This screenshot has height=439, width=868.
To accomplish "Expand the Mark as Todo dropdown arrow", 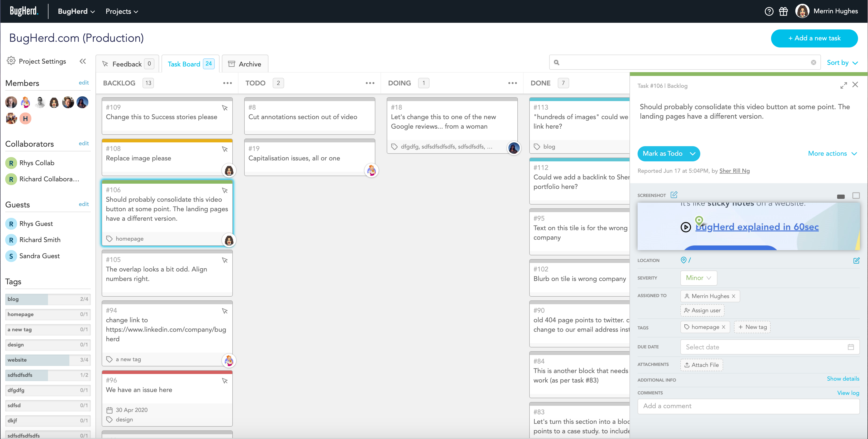I will point(692,154).
